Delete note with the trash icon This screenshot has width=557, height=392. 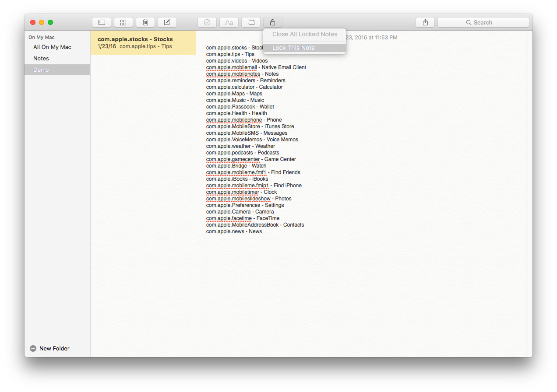(145, 22)
